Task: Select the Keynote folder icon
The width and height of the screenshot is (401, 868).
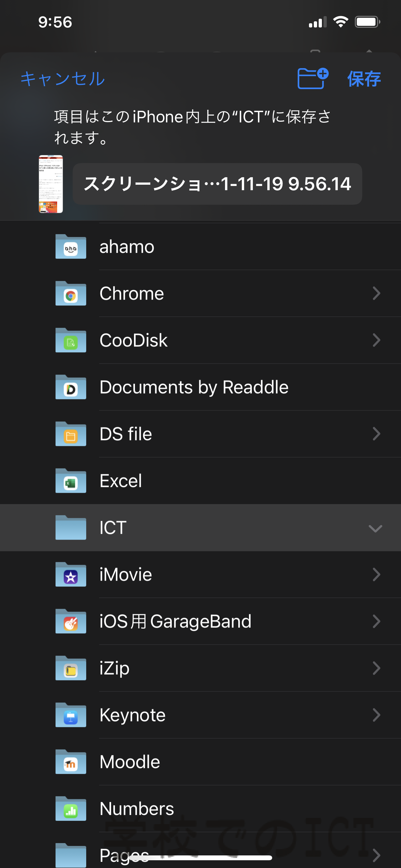Action: pyautogui.click(x=71, y=715)
